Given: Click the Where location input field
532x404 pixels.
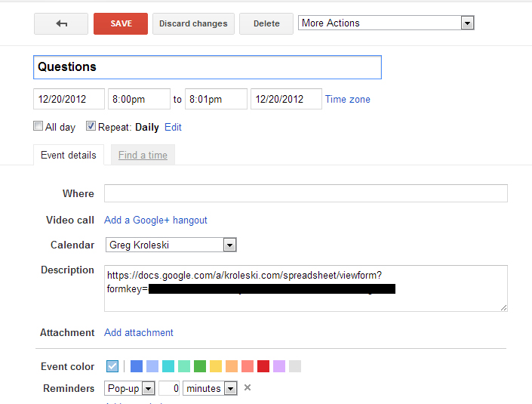Looking at the screenshot, I should click(306, 193).
